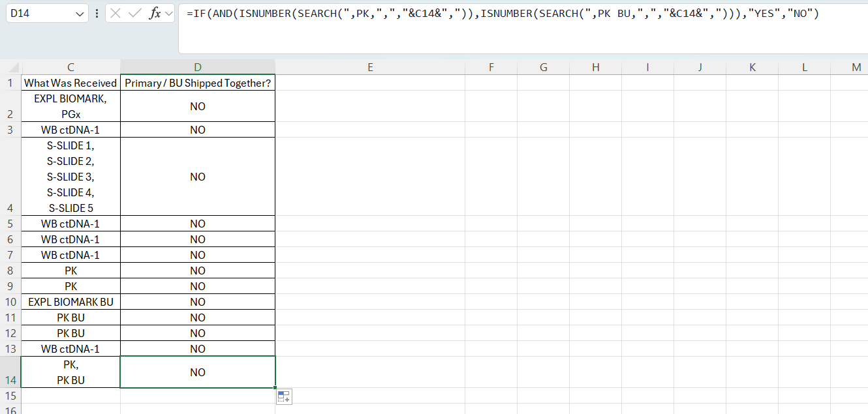The image size is (868, 414).
Task: Select column K header
Action: coord(752,67)
